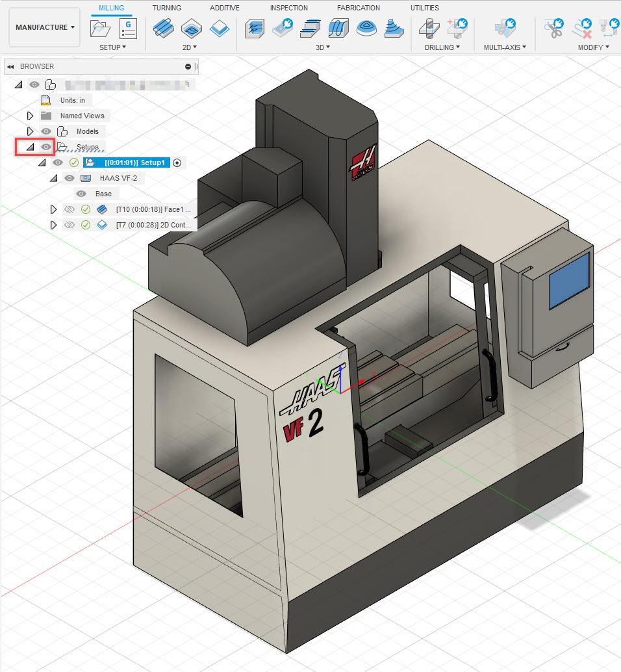Viewport: 621px width, 672px height.
Task: Select the 3D Adaptive Clearing icon
Action: tap(255, 29)
